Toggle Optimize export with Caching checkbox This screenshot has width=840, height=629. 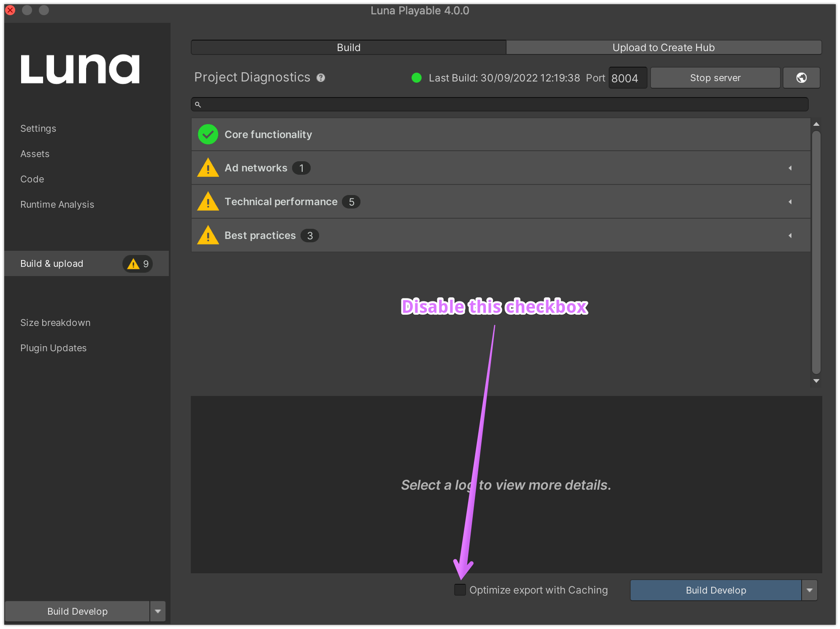pos(460,590)
